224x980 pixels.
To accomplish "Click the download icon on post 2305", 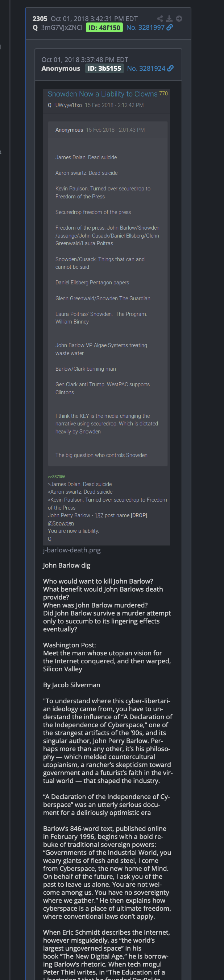I will [x=169, y=18].
